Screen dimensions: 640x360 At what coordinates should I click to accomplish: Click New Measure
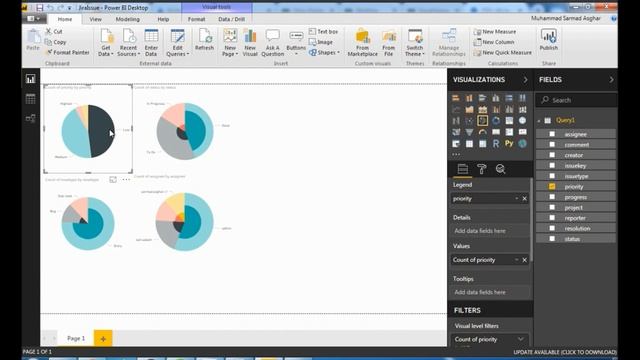[495, 31]
